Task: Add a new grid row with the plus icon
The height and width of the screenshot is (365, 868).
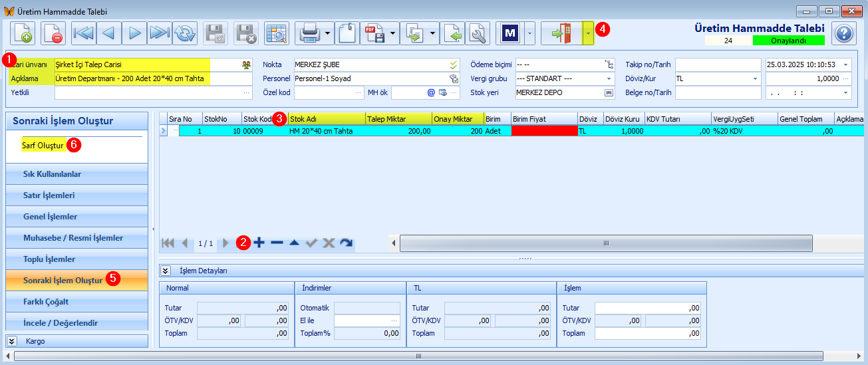Action: coord(259,243)
